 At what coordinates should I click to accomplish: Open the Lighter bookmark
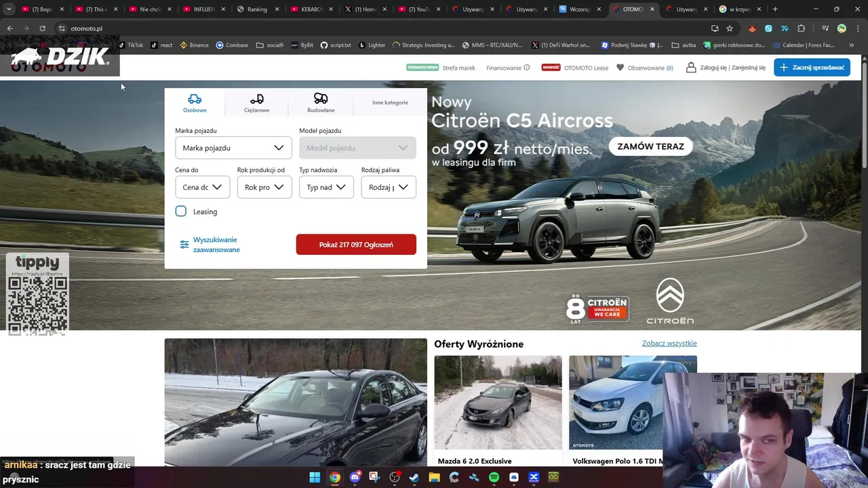click(x=372, y=45)
